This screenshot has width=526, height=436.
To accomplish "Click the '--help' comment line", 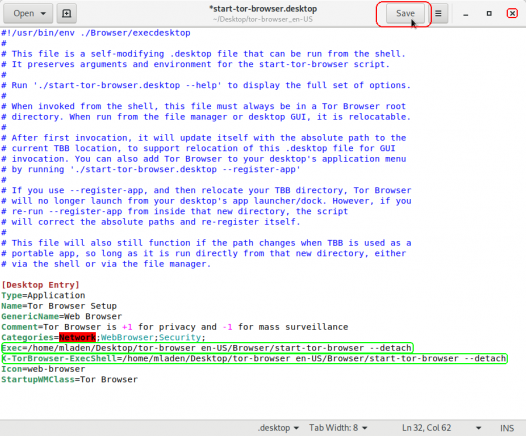I will pyautogui.click(x=206, y=85).
